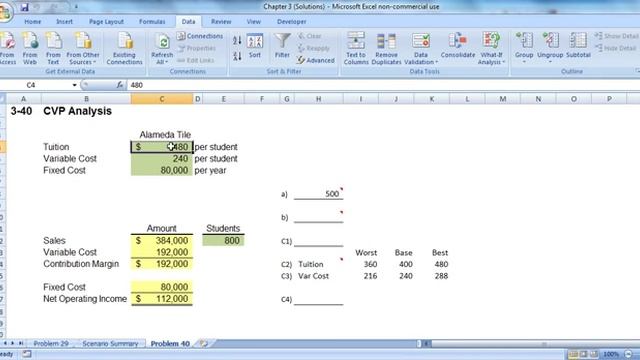Select the Variable Cost cell showing 240

coord(162,159)
